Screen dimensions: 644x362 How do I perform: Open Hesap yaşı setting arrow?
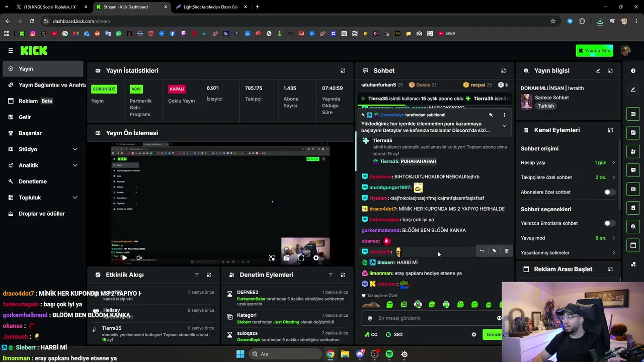pyautogui.click(x=614, y=163)
